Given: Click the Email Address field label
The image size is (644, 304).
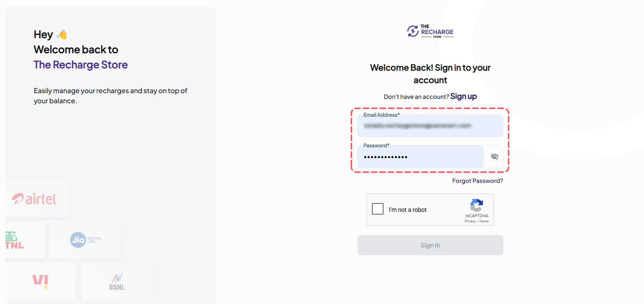Looking at the screenshot, I should [381, 115].
